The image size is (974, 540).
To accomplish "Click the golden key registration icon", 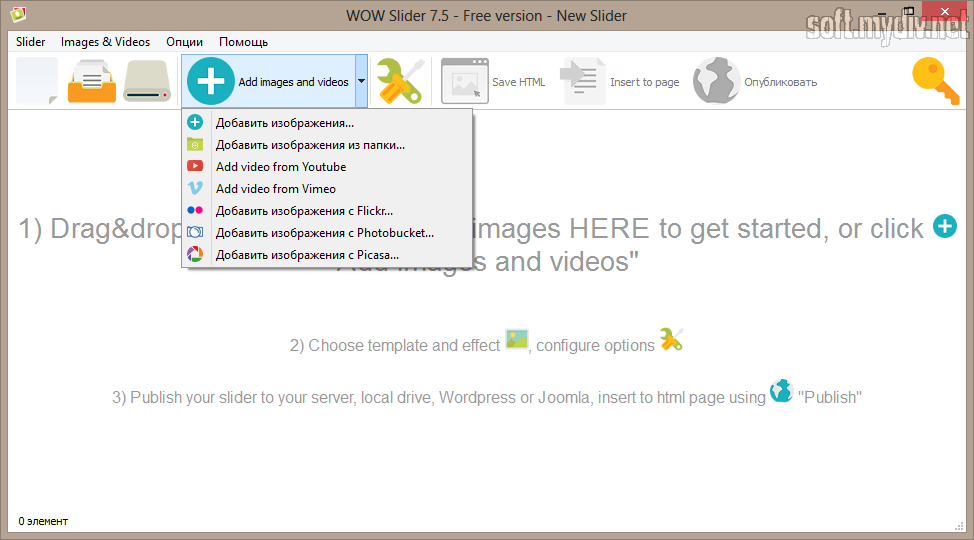I will (x=935, y=81).
